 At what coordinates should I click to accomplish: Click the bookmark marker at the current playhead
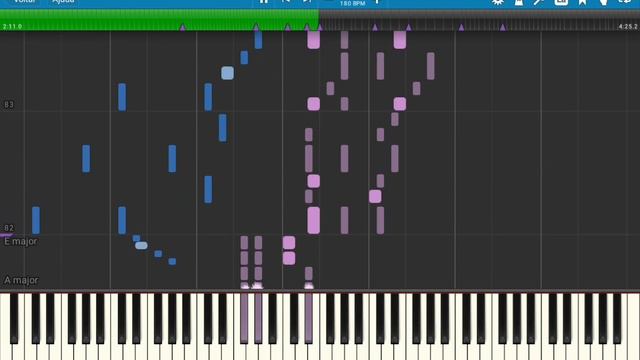pyautogui.click(x=320, y=27)
